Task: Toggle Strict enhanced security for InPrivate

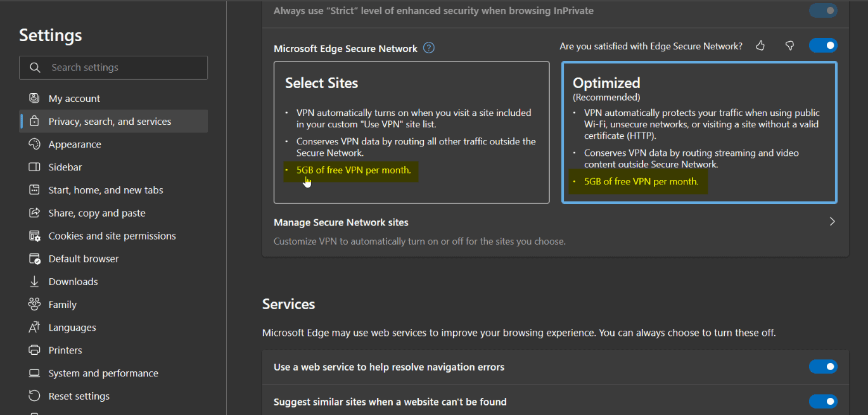Action: tap(823, 11)
